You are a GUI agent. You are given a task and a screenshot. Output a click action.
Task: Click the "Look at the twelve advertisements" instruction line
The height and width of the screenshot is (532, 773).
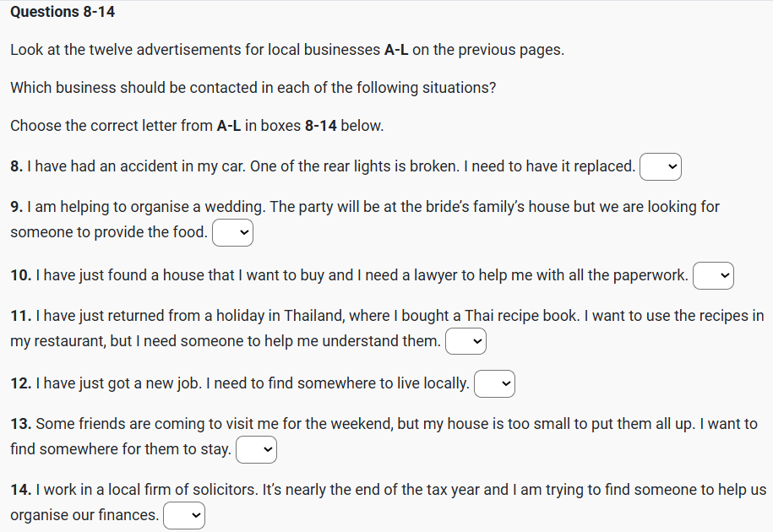(x=286, y=50)
